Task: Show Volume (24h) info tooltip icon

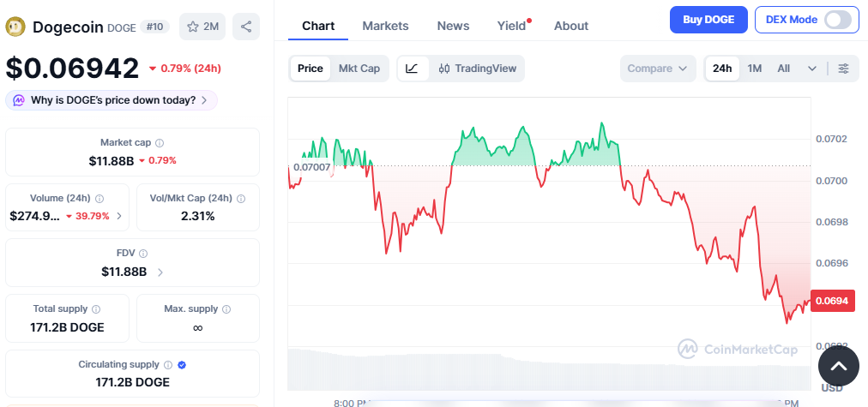Action: tap(99, 199)
